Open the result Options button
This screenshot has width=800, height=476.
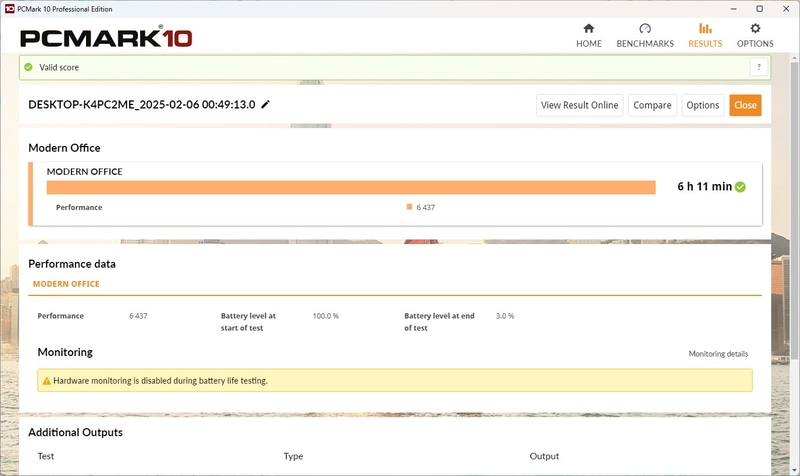click(703, 105)
